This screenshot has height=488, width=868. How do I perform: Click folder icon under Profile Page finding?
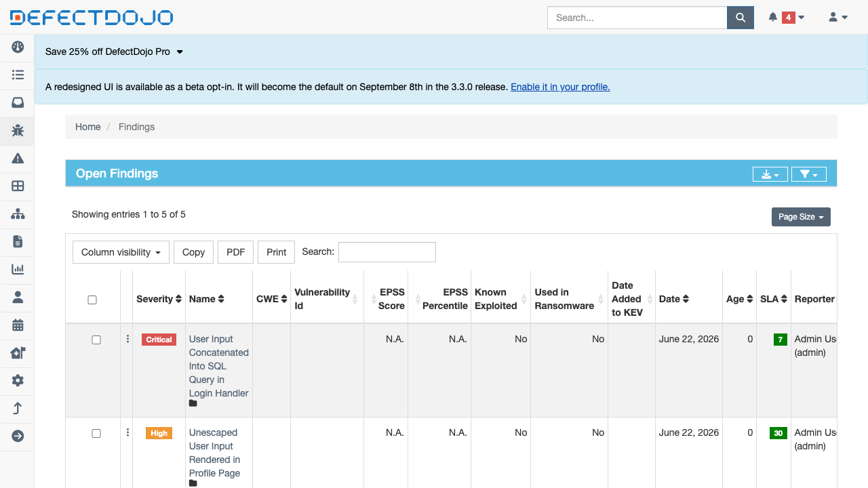point(193,483)
